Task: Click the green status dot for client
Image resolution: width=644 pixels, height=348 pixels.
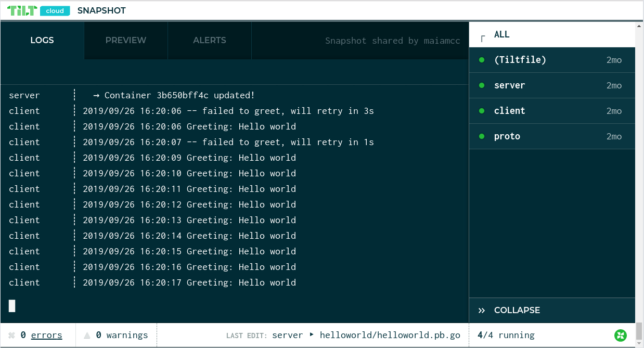Action: (x=482, y=111)
